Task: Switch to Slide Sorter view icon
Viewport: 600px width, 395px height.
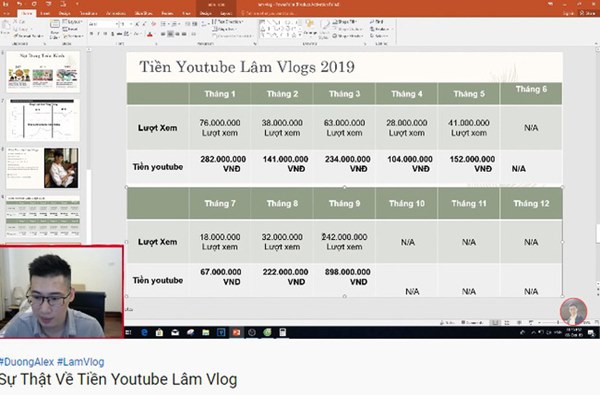Action: coord(507,323)
